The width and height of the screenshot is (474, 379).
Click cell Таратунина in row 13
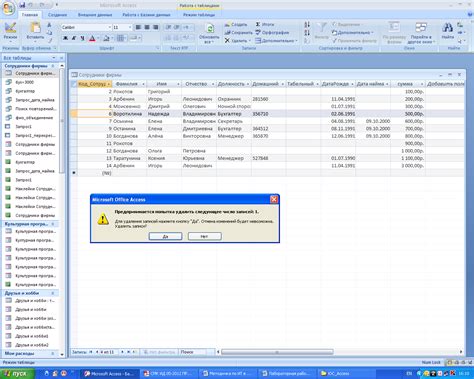pos(129,158)
